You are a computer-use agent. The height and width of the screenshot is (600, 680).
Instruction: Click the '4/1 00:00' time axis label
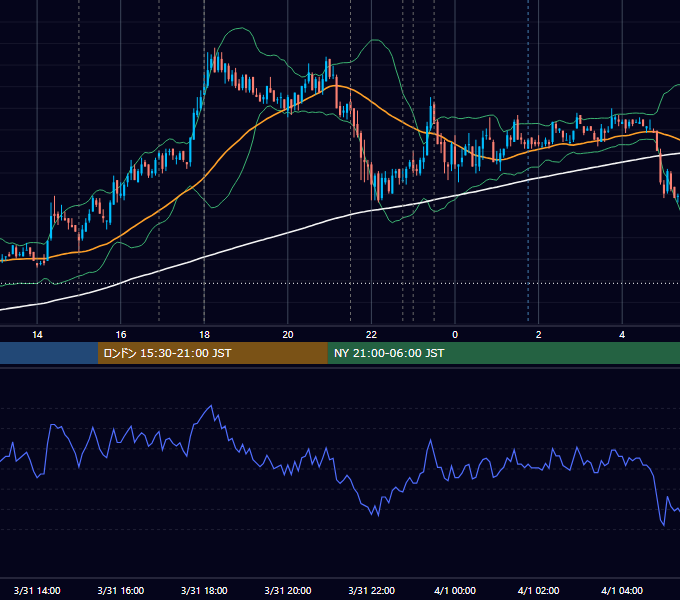[455, 590]
